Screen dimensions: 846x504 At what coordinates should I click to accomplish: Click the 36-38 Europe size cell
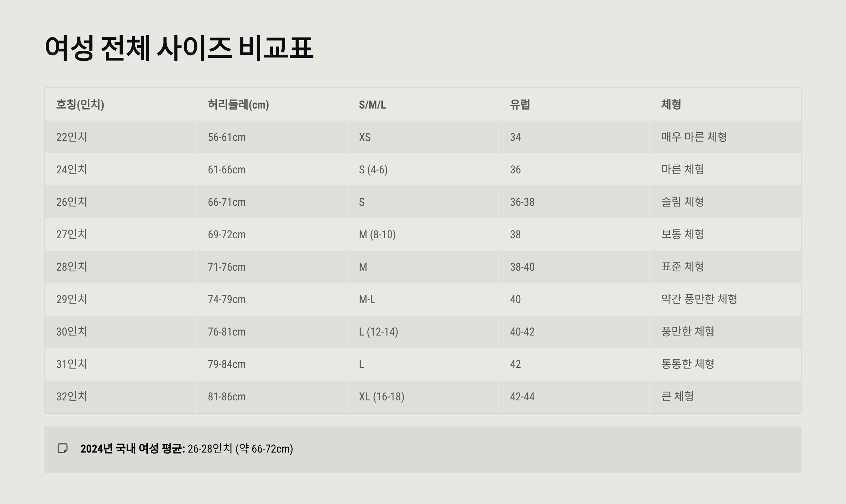(522, 202)
